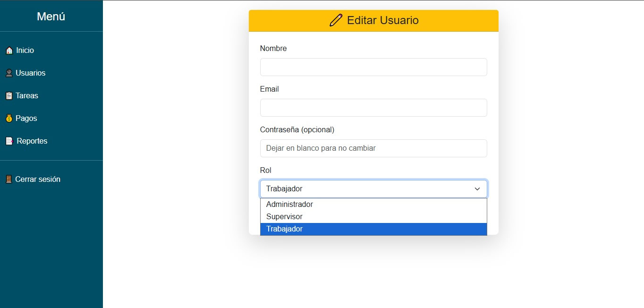
Task: Click the Contraseña opcional placeholder field
Action: 373,148
